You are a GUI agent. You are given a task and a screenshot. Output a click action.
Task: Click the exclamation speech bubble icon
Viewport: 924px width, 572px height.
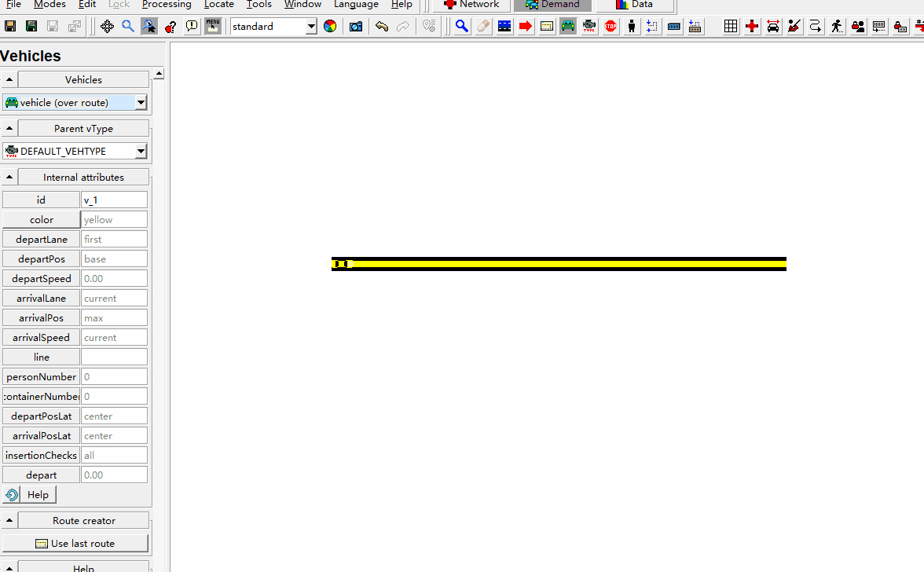[x=192, y=27]
